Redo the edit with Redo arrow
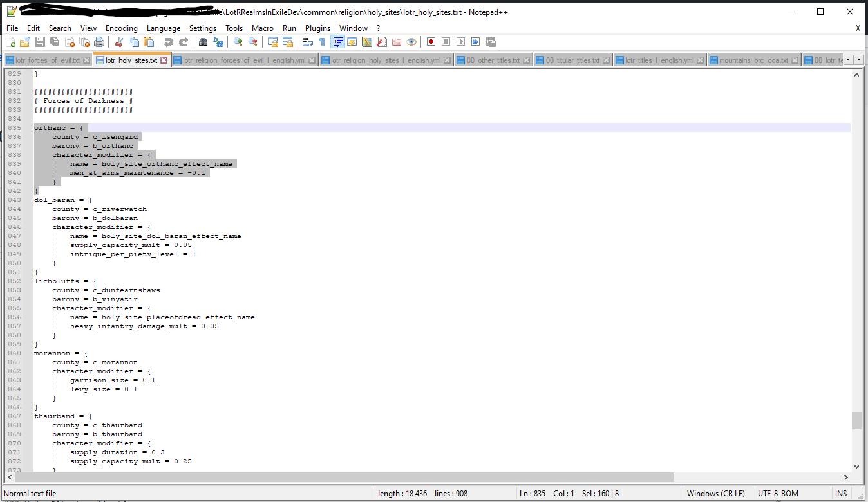The height and width of the screenshot is (502, 868). point(184,42)
